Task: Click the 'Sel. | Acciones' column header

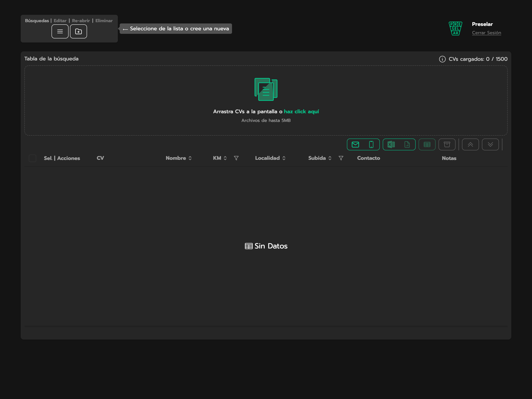Action: click(x=62, y=158)
